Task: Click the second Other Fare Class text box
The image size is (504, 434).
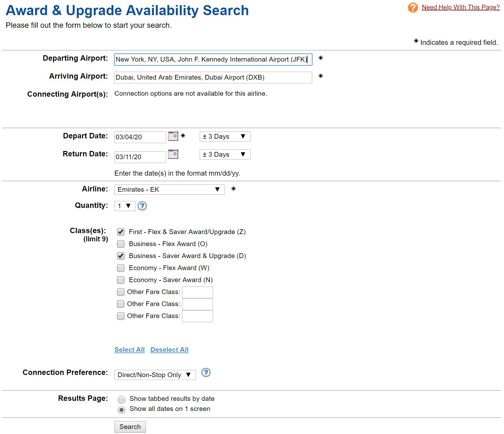Action: 197,304
